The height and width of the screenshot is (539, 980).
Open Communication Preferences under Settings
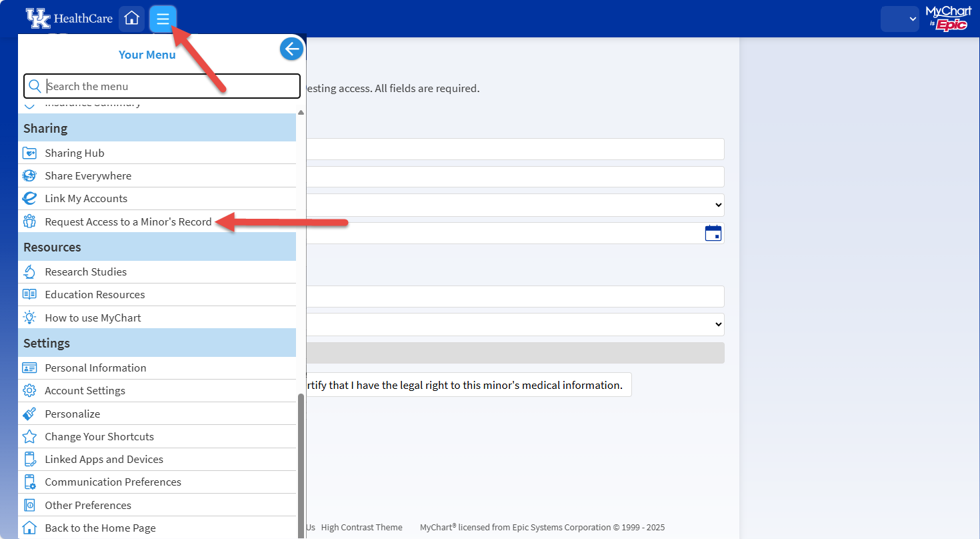point(112,482)
